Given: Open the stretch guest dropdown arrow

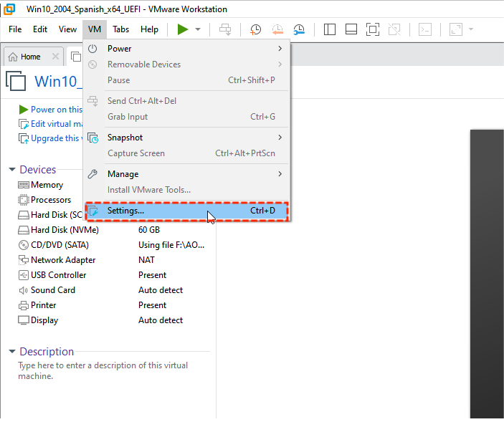Looking at the screenshot, I should (471, 29).
